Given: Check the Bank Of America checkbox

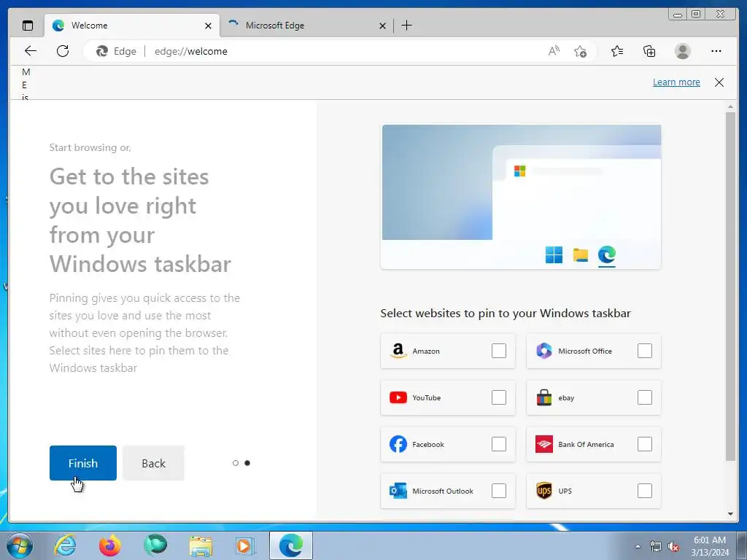Looking at the screenshot, I should (x=645, y=444).
